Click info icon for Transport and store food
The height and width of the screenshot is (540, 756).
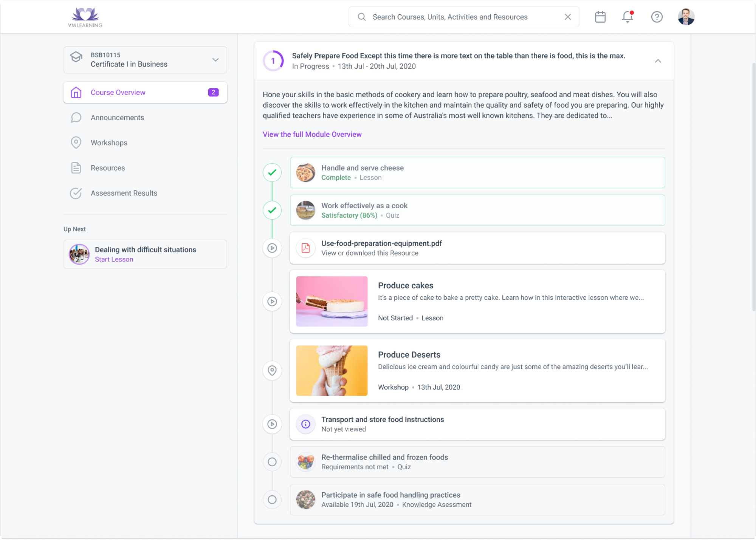[305, 424]
